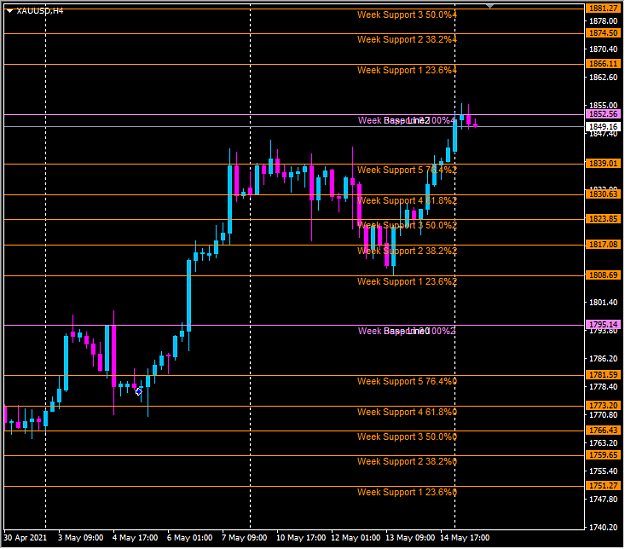
Task: Click the 1751.27 orange price tag
Action: [x=603, y=486]
